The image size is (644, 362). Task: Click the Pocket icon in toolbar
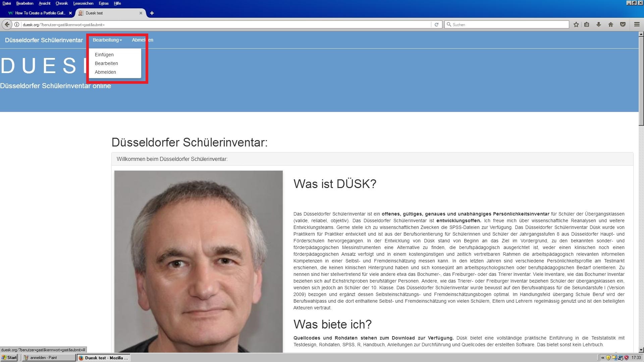[x=623, y=24]
